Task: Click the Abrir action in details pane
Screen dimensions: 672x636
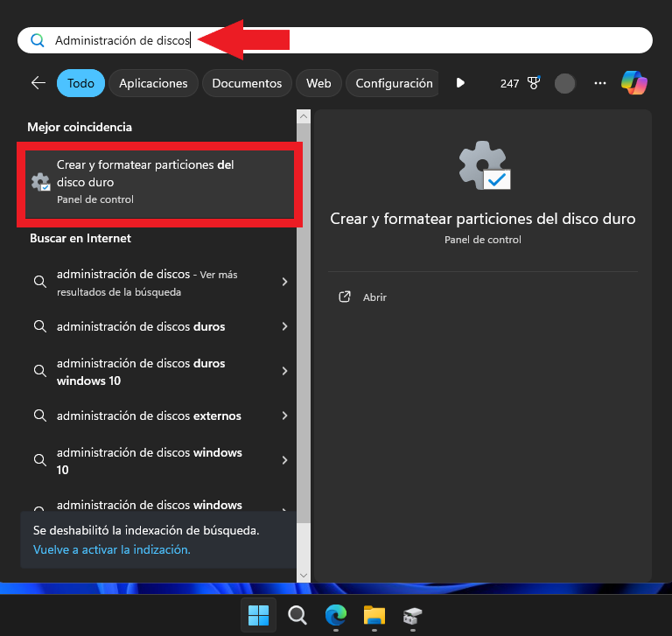Action: (x=374, y=297)
